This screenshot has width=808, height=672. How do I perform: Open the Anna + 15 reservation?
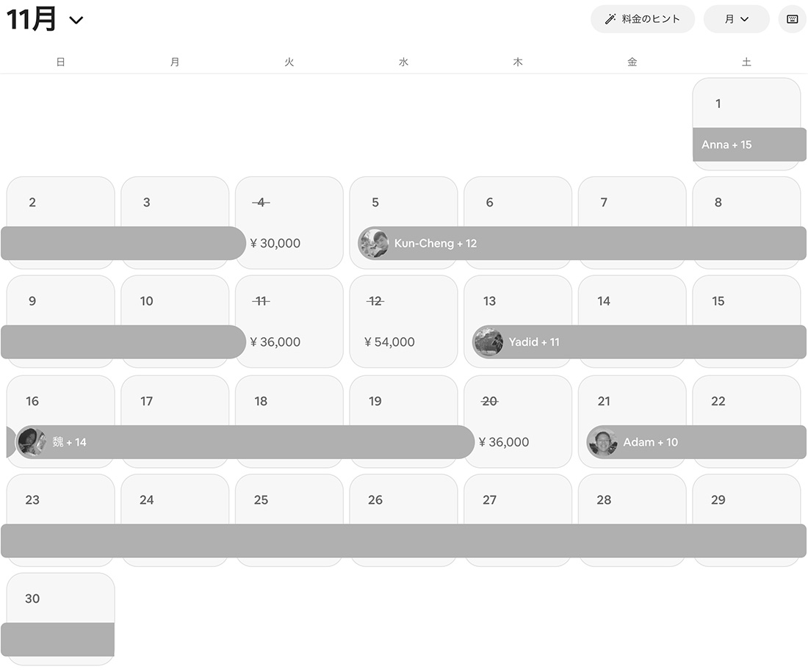748,145
